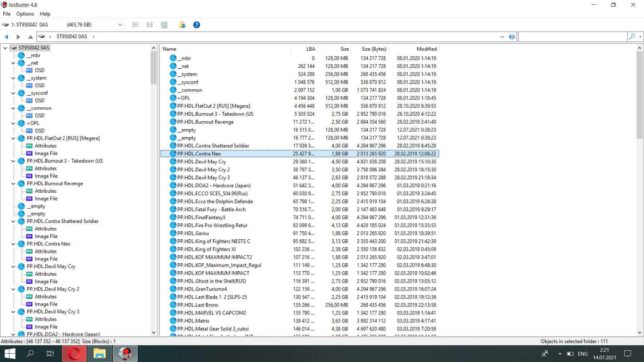Click the PFS icon under _net
The height and width of the screenshot is (362, 644).
(30, 70)
